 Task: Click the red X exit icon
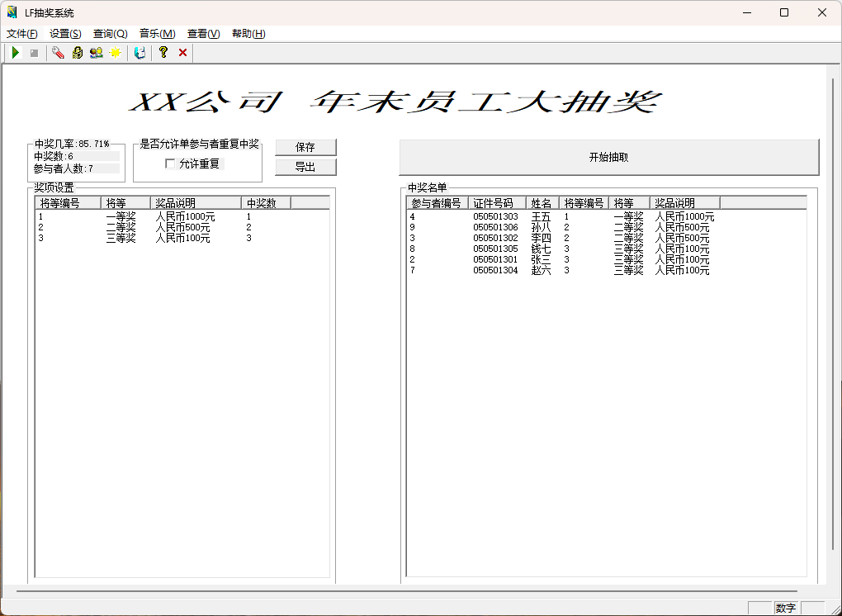click(183, 53)
